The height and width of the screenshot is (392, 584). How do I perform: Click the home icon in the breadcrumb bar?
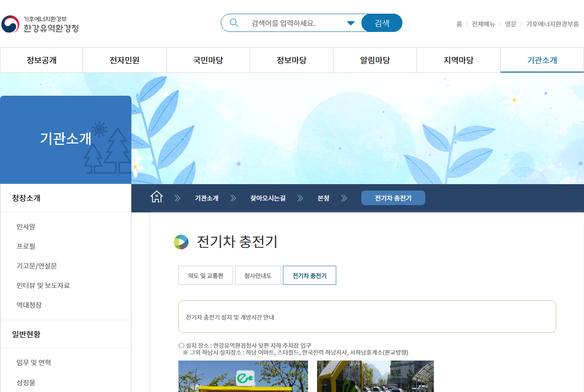(x=156, y=197)
